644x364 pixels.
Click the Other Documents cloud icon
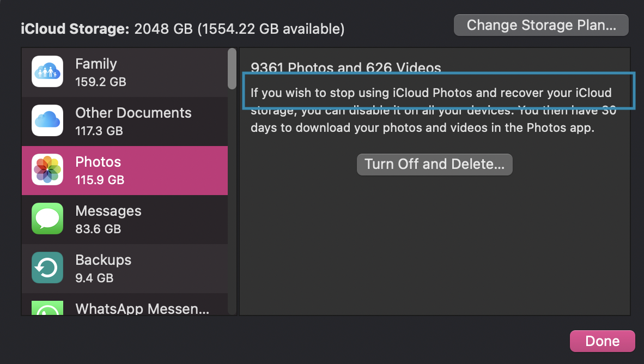(x=47, y=120)
